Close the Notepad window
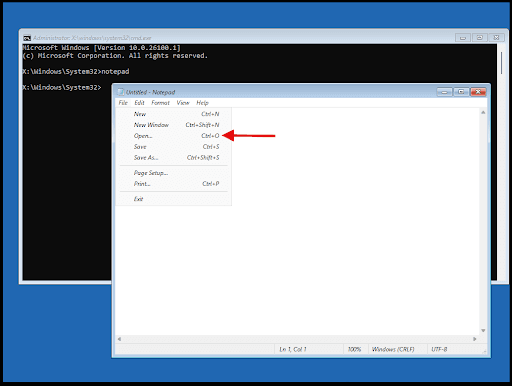512x386 pixels. (478, 92)
